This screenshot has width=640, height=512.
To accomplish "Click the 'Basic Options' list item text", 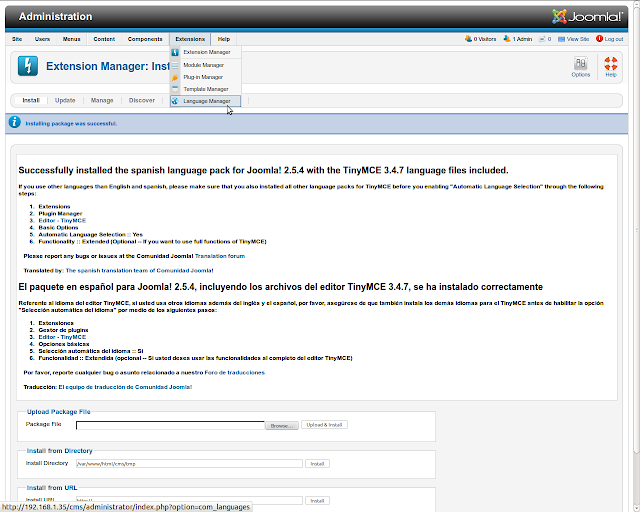I will pos(58,227).
